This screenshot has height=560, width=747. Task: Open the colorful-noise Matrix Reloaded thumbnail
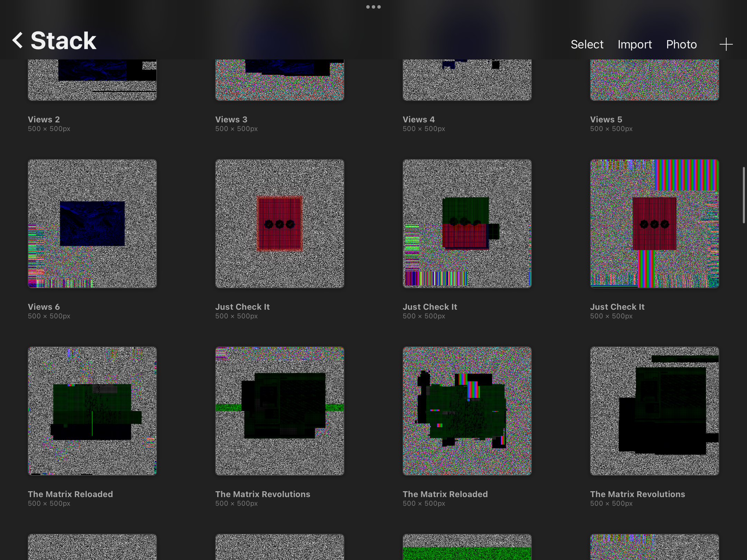(x=467, y=411)
